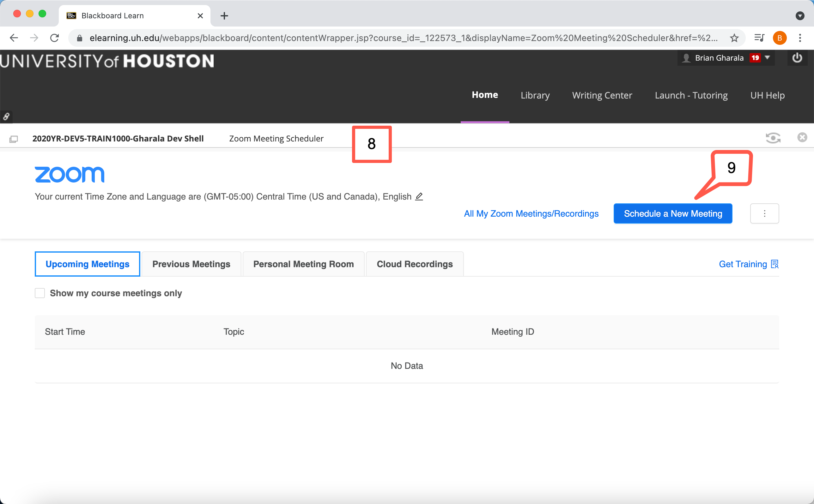The height and width of the screenshot is (504, 814).
Task: Click Meeting ID column header
Action: click(513, 332)
